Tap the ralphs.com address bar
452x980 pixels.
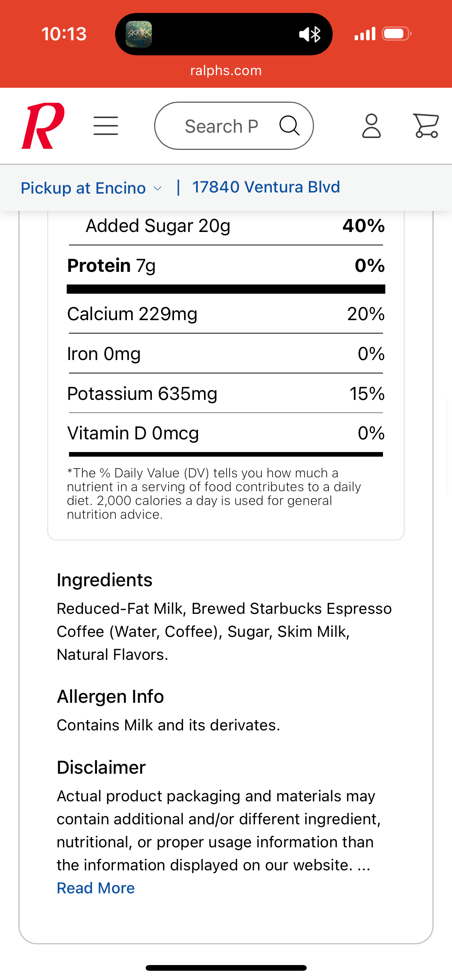[x=226, y=71]
